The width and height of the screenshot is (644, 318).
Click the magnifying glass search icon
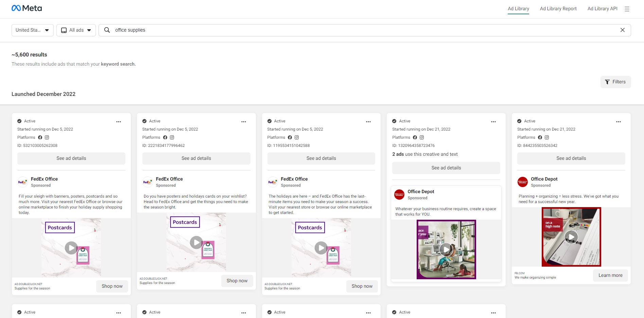coord(107,30)
